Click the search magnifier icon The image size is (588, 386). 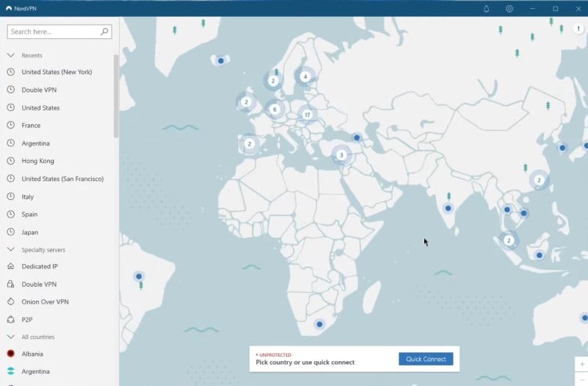coord(104,32)
